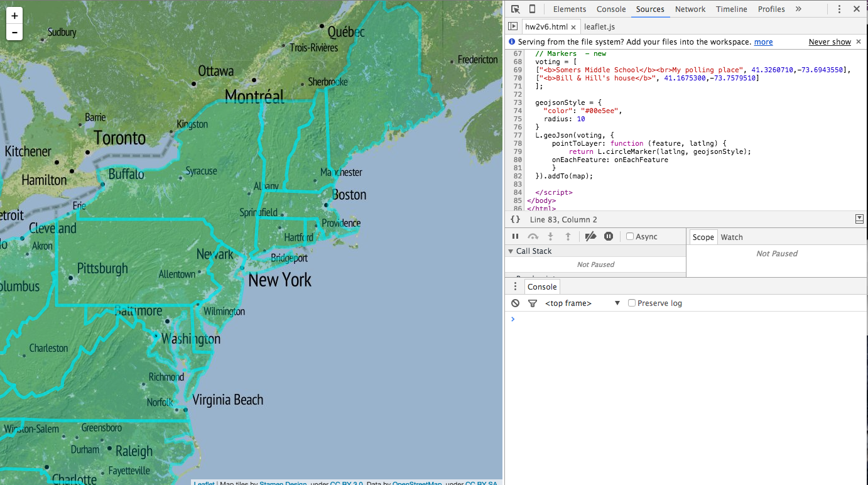Open the leaflet.js file tab

click(599, 26)
